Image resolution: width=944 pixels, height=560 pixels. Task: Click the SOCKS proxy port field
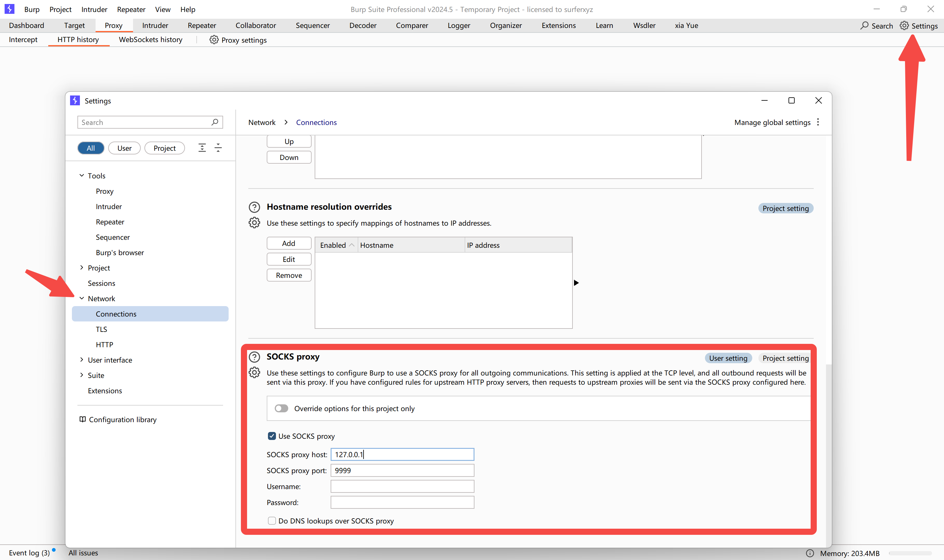coord(402,470)
